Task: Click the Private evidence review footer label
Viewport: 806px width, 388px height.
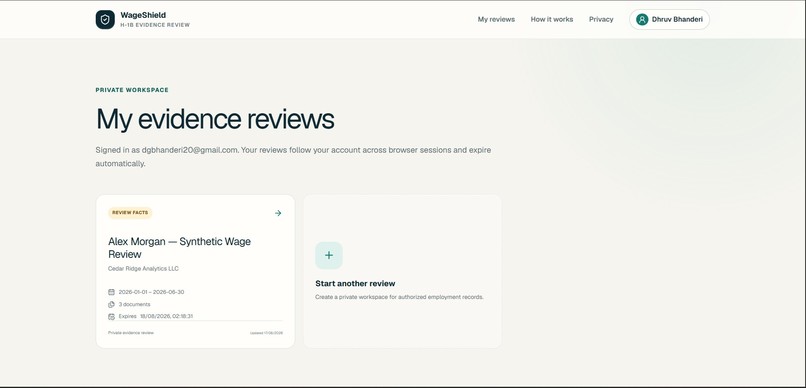Action: click(x=131, y=333)
